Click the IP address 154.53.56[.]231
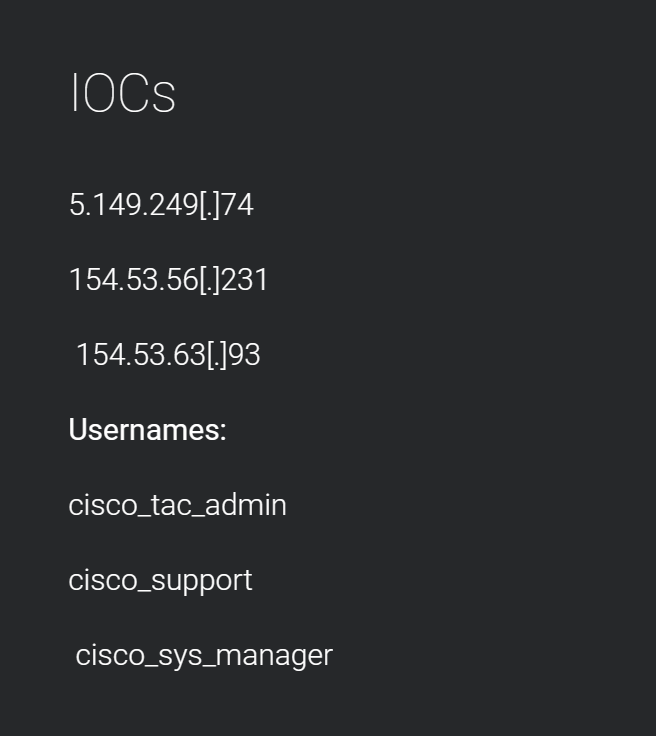 pyautogui.click(x=168, y=280)
